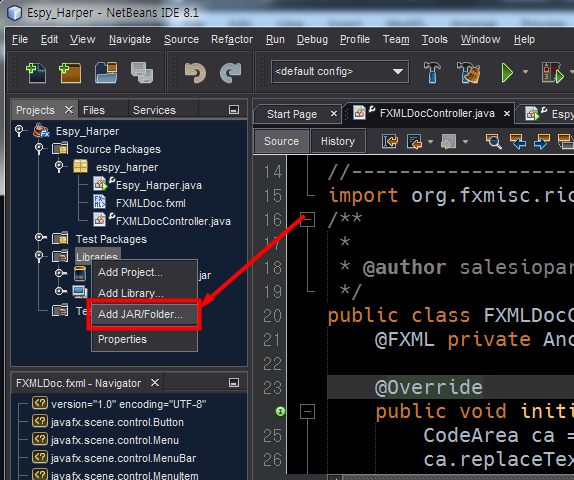This screenshot has width=574, height=480.
Task: Switch to the Start Page tab
Action: click(292, 114)
